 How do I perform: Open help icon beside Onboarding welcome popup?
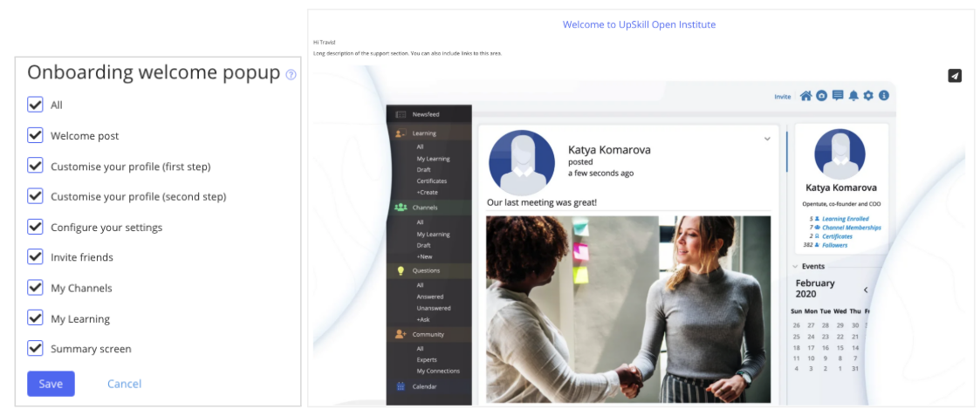(291, 74)
